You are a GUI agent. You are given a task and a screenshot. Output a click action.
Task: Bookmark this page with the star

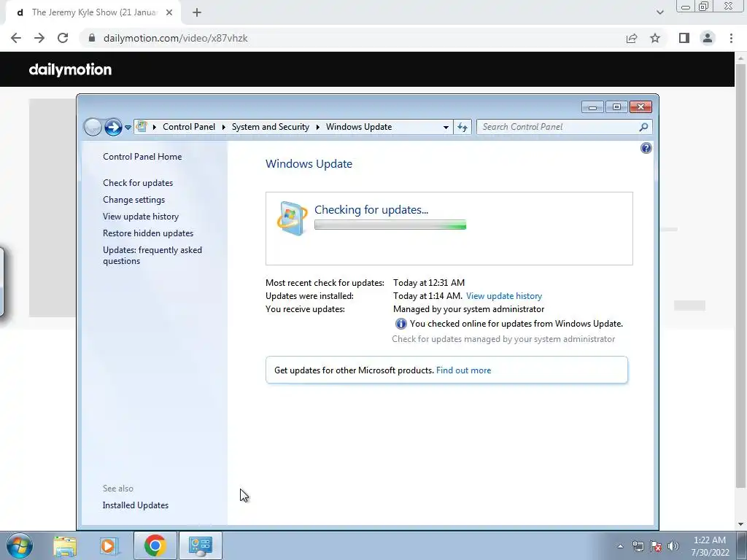(x=655, y=38)
